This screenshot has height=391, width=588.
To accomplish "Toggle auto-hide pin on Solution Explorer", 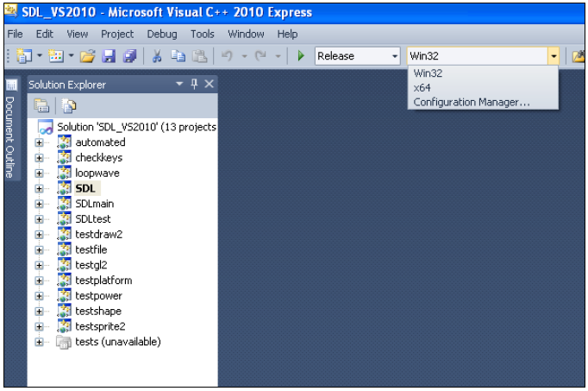I will 194,84.
